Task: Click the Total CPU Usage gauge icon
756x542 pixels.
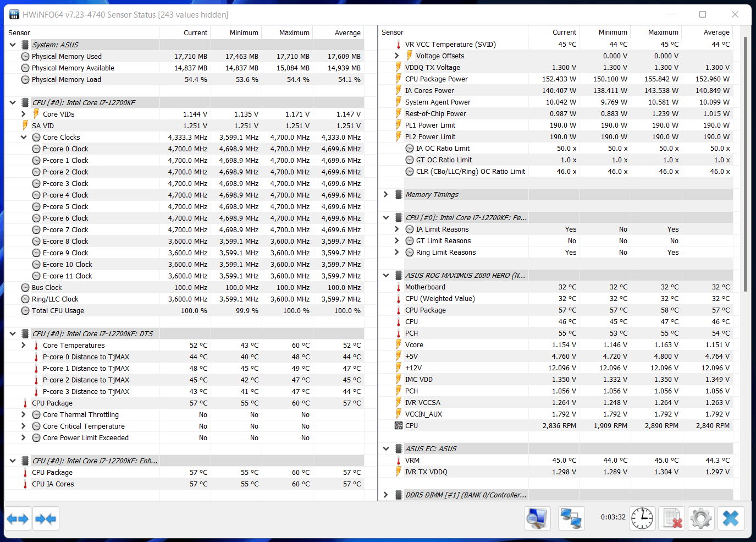Action: (25, 311)
